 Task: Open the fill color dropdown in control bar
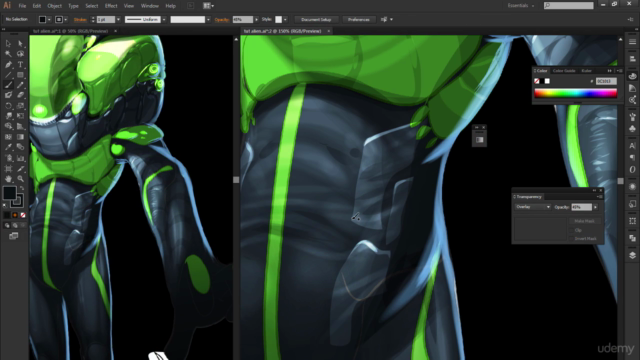pyautogui.click(x=49, y=20)
